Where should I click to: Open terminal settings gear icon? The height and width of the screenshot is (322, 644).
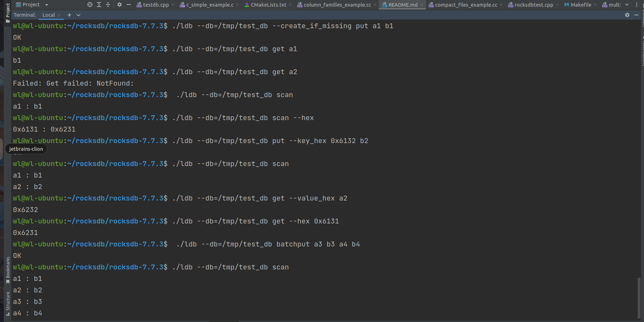coord(627,15)
